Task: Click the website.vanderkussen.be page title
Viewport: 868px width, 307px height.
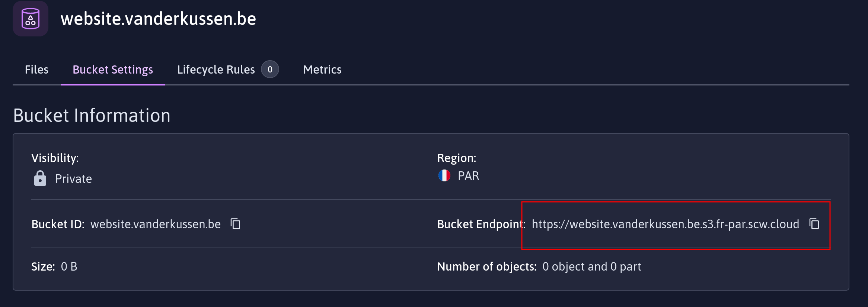Action: click(158, 19)
